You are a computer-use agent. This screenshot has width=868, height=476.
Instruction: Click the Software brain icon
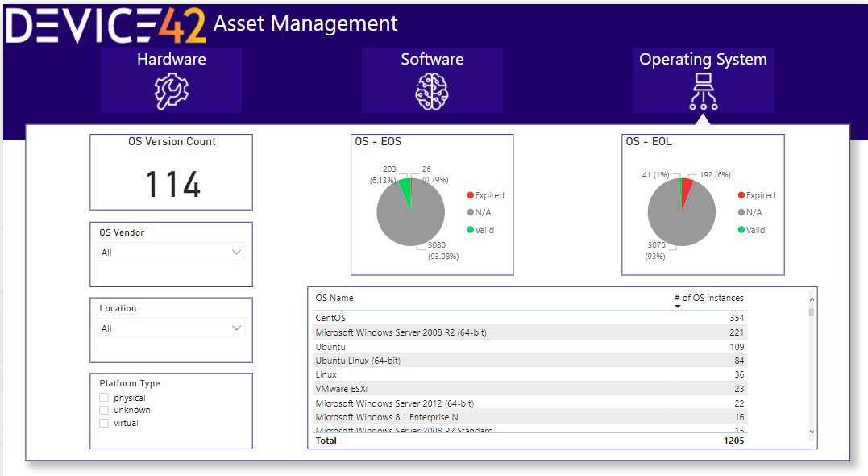click(432, 91)
